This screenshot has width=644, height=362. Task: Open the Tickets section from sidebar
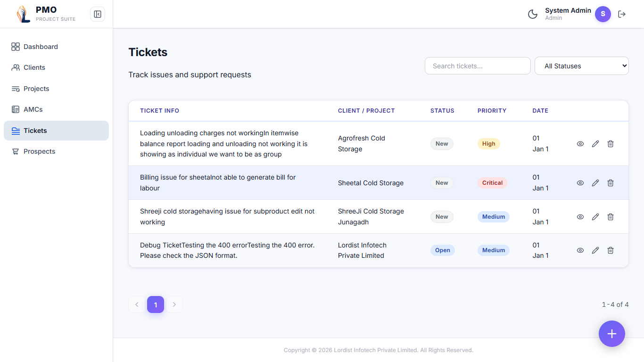pyautogui.click(x=35, y=131)
